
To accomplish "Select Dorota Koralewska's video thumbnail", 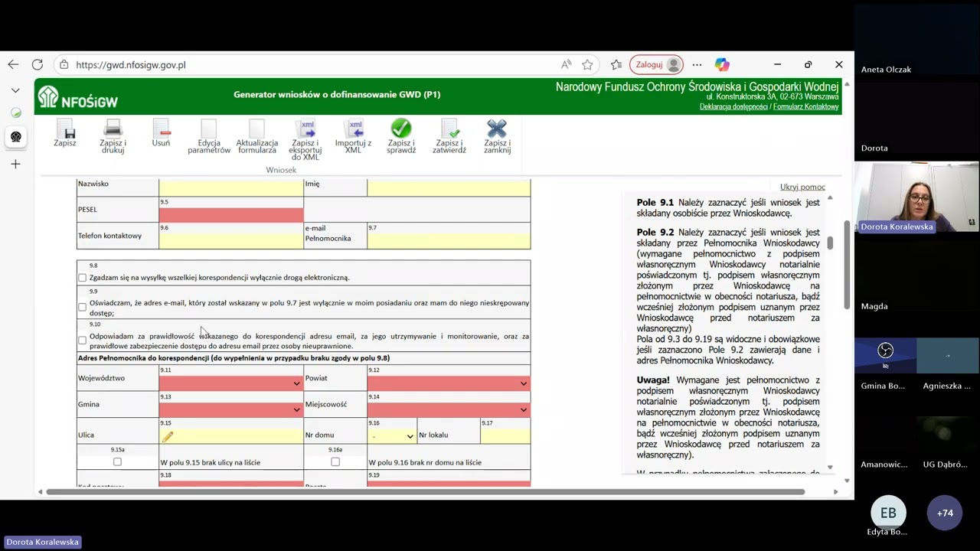I will pos(916,197).
